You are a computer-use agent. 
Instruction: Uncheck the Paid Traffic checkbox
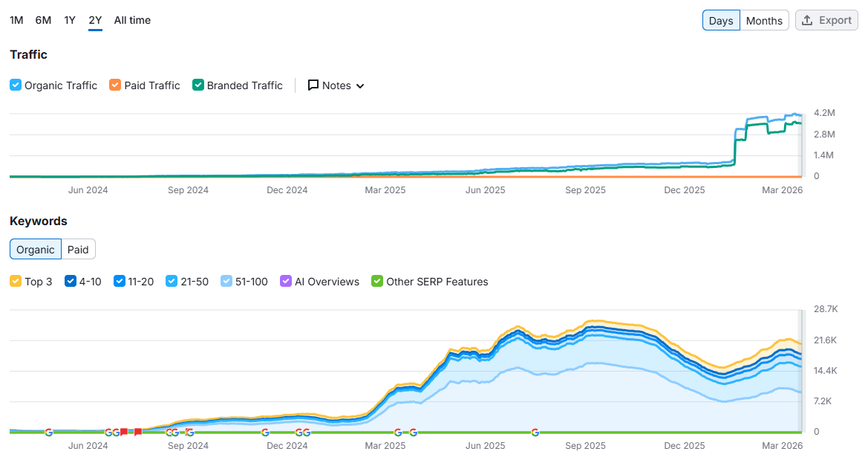[x=115, y=85]
